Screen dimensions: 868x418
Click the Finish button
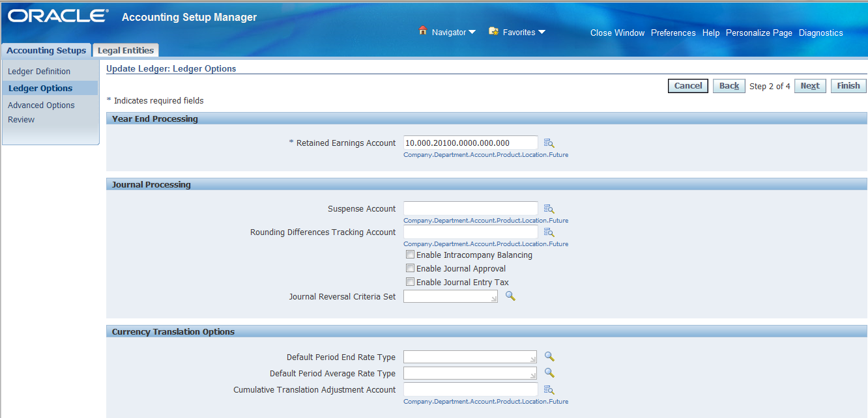pos(848,86)
